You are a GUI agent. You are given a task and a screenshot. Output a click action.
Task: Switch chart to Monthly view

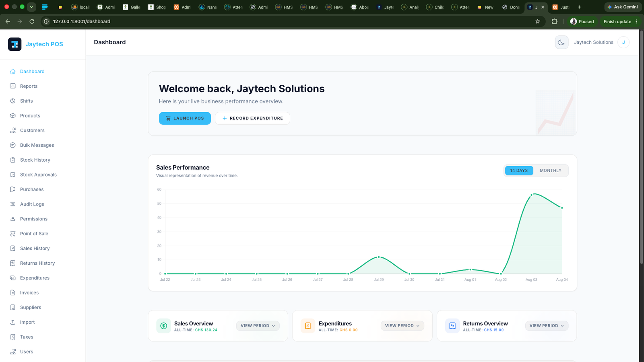551,171
